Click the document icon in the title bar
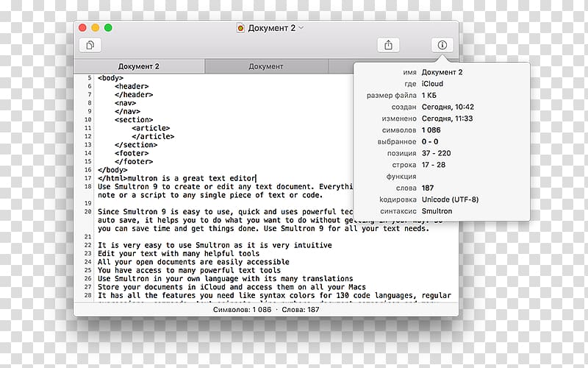Image resolution: width=588 pixels, height=368 pixels. click(x=241, y=28)
